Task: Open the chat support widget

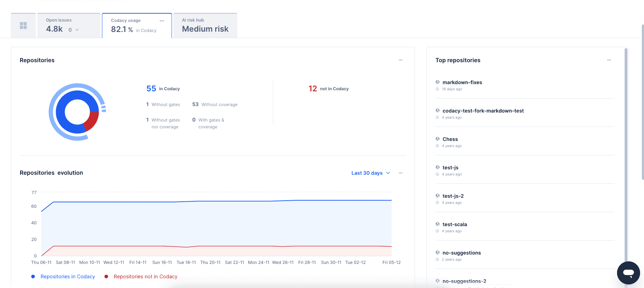Action: [628, 273]
